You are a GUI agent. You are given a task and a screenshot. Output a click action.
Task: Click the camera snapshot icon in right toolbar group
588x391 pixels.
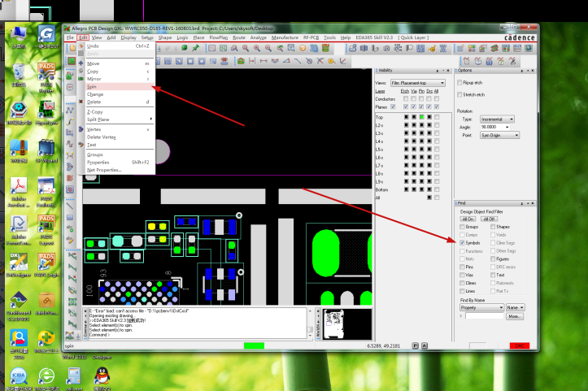(x=386, y=48)
